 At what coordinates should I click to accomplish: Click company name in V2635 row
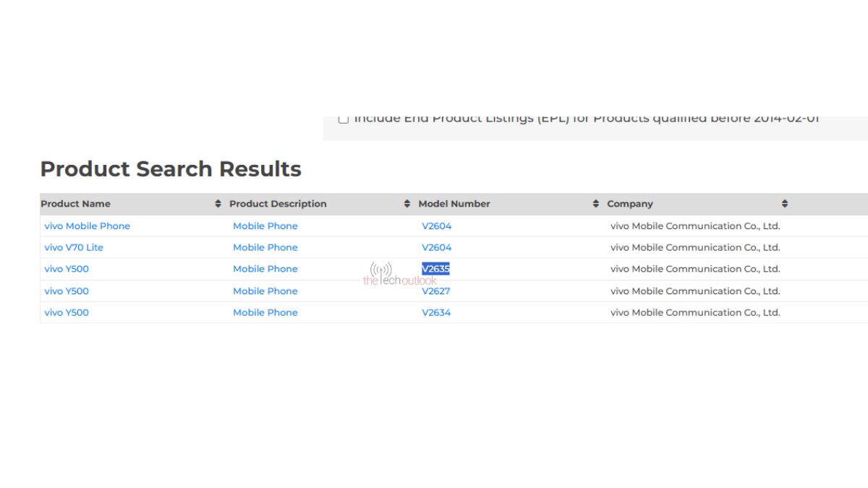(x=695, y=269)
